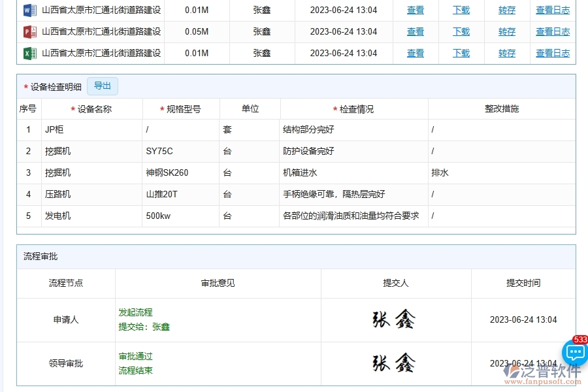Click the 发起流程 link in approval table

[x=135, y=312]
